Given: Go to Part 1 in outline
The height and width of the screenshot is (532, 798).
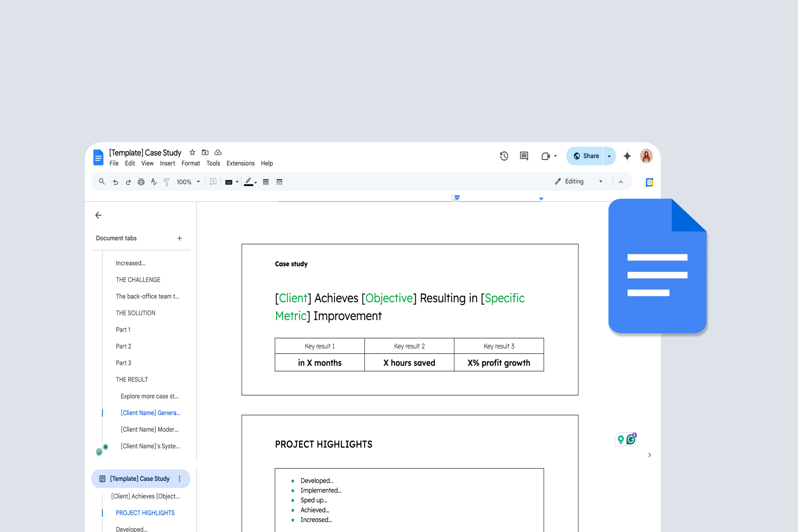Looking at the screenshot, I should click(123, 330).
